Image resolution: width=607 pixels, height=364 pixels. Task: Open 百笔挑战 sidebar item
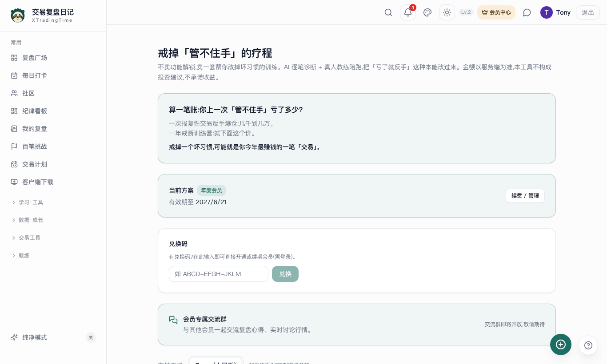pyautogui.click(x=53, y=146)
